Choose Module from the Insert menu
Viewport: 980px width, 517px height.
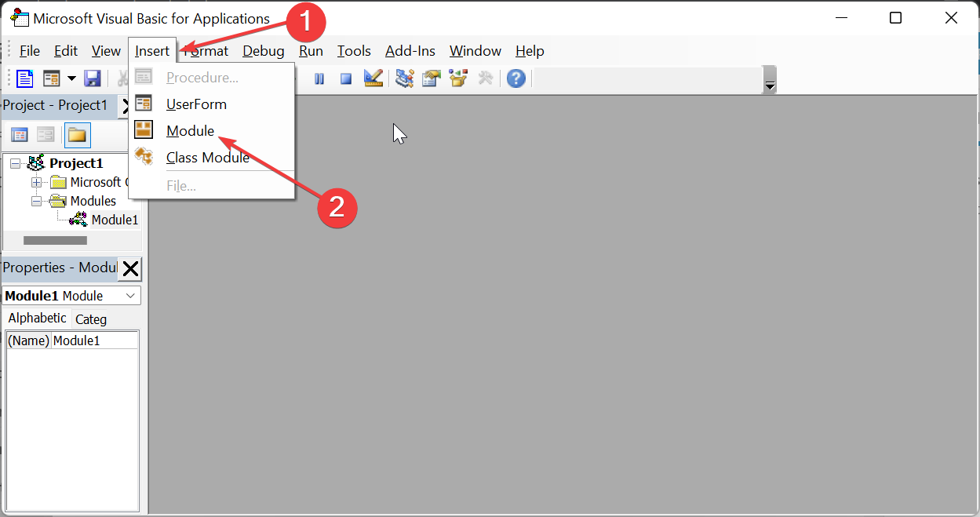[212, 131]
